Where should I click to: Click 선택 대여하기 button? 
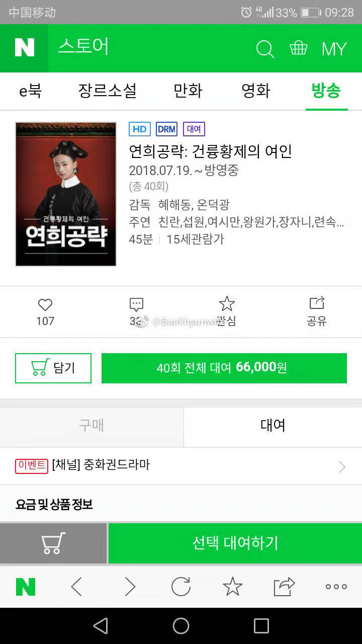coord(235,543)
